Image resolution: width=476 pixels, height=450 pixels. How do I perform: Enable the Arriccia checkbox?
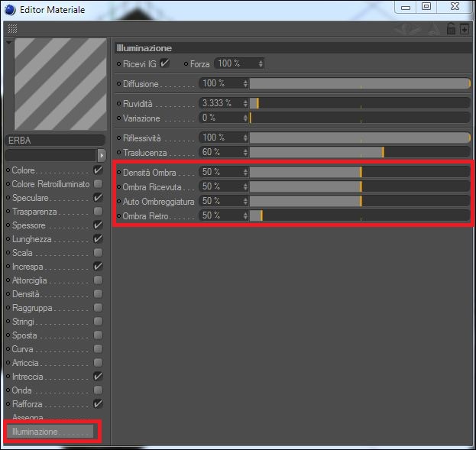[98, 363]
